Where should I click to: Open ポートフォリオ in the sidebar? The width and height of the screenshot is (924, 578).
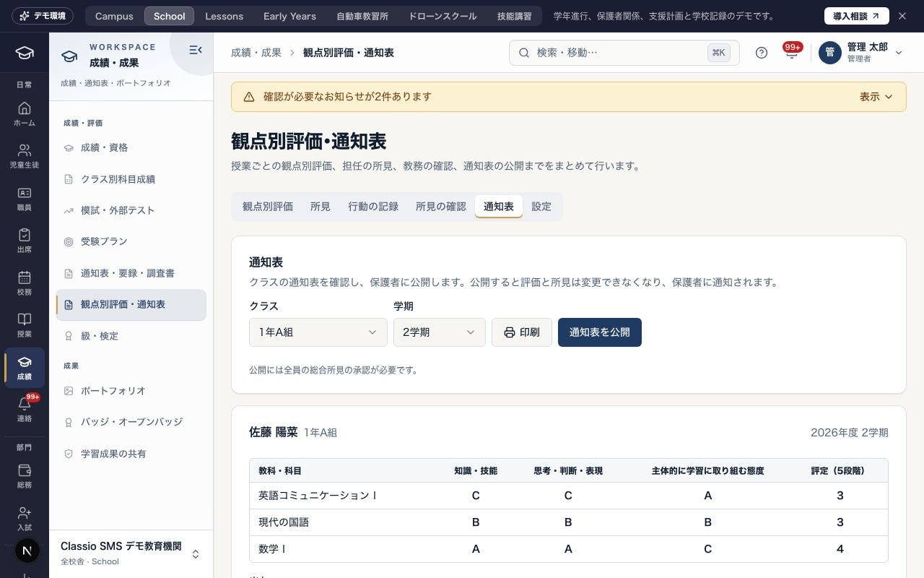point(131,391)
